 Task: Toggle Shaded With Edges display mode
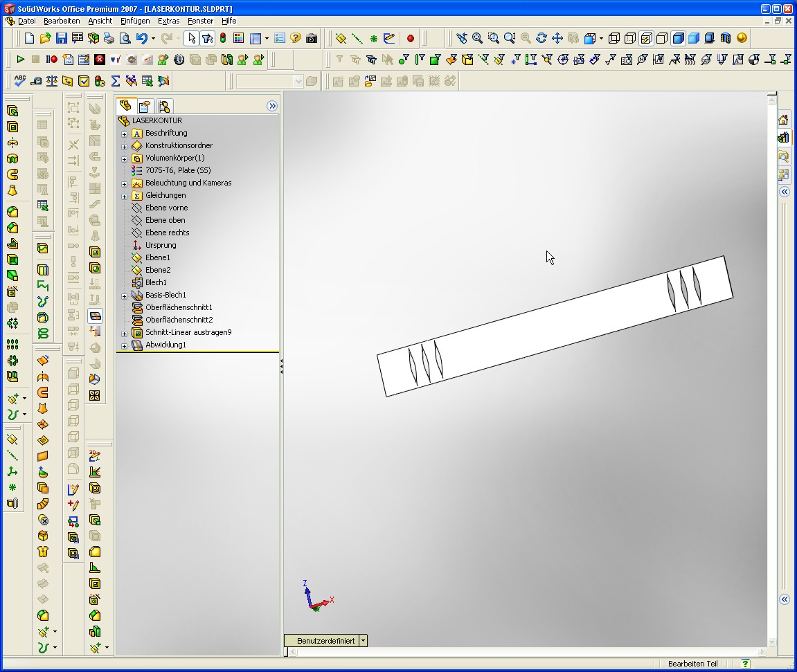click(x=678, y=38)
